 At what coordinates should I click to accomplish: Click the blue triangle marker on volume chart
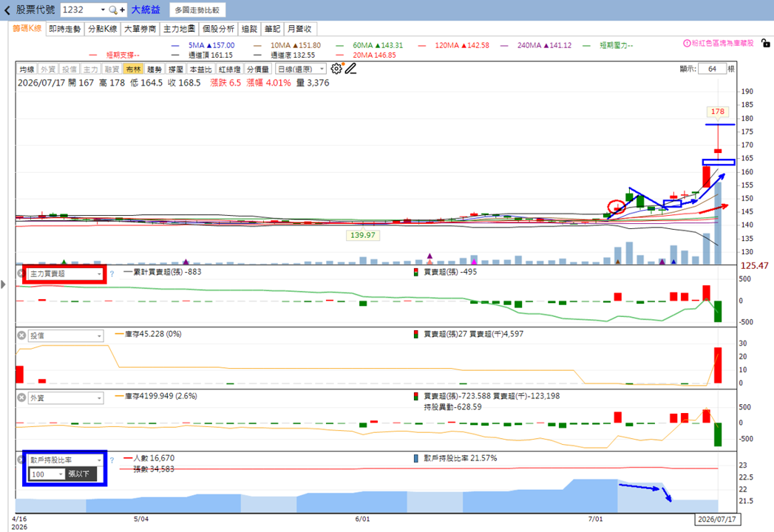(x=673, y=262)
